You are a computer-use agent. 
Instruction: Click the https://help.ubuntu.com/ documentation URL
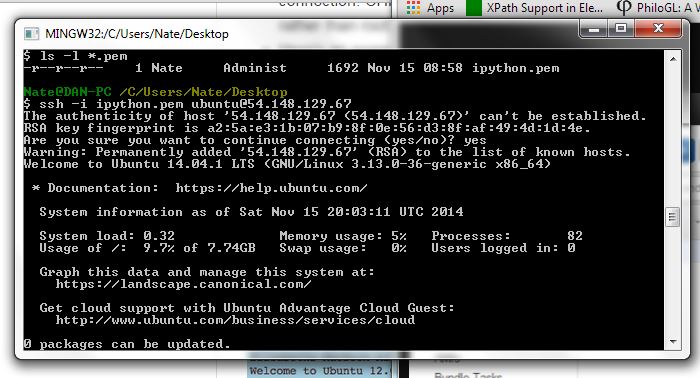[271, 188]
